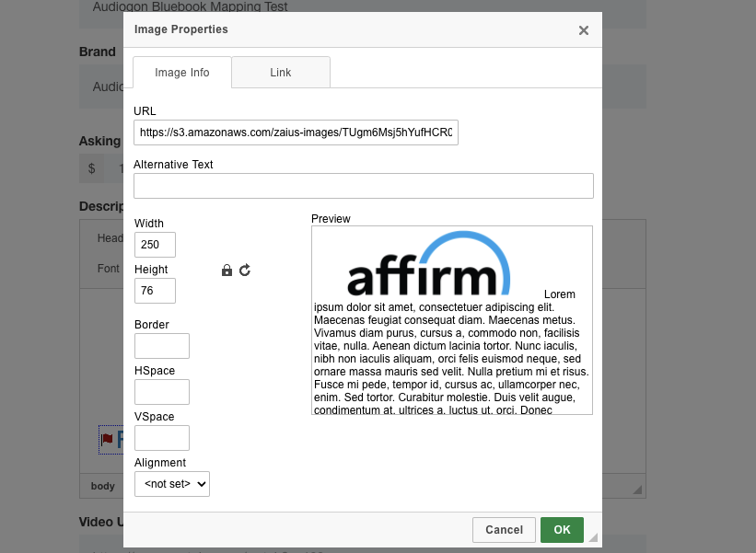Toggle the lock ratio padlock icon
The image size is (756, 553).
(x=227, y=271)
